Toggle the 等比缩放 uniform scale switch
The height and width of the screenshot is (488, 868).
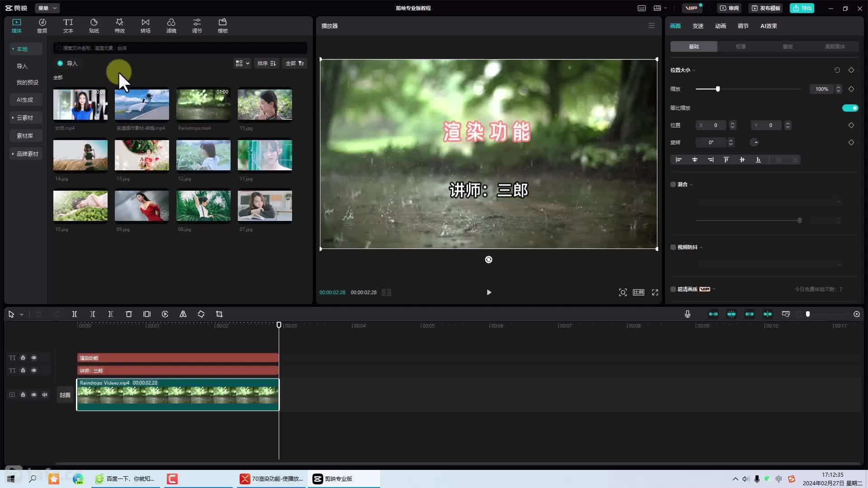coord(850,108)
